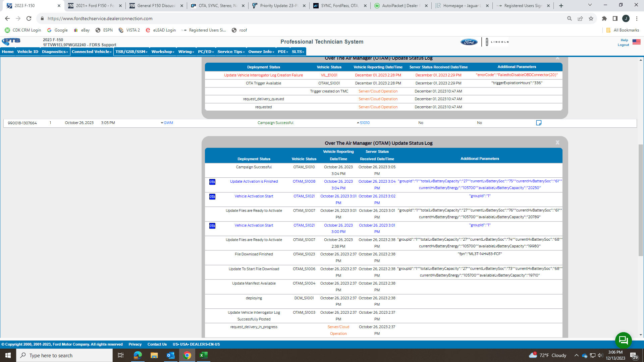Open Task View on the taskbar

click(121, 355)
